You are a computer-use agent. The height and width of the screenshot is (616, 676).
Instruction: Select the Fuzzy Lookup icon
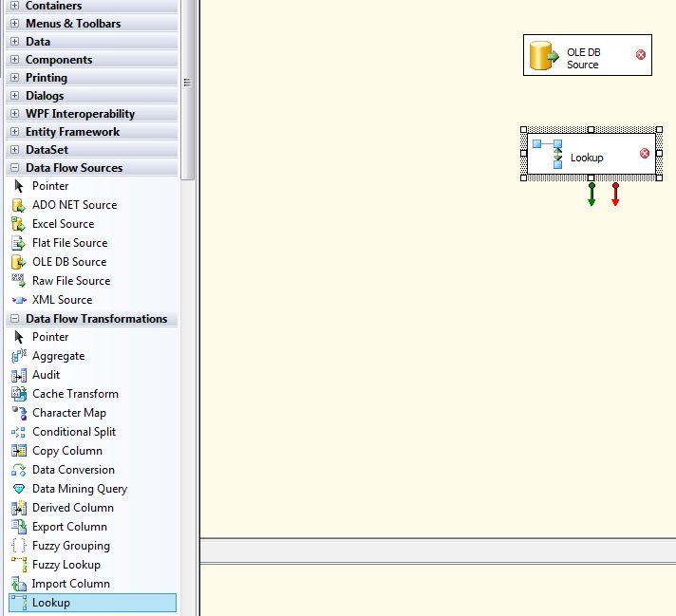point(19,565)
